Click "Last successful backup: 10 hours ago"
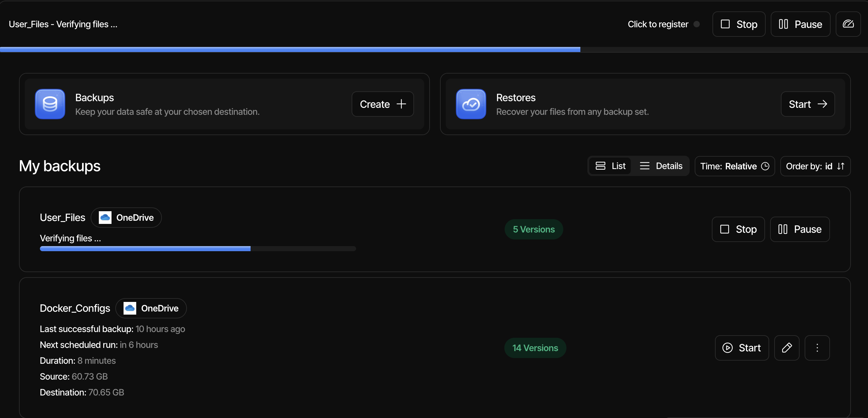This screenshot has width=868, height=418. pyautogui.click(x=112, y=329)
